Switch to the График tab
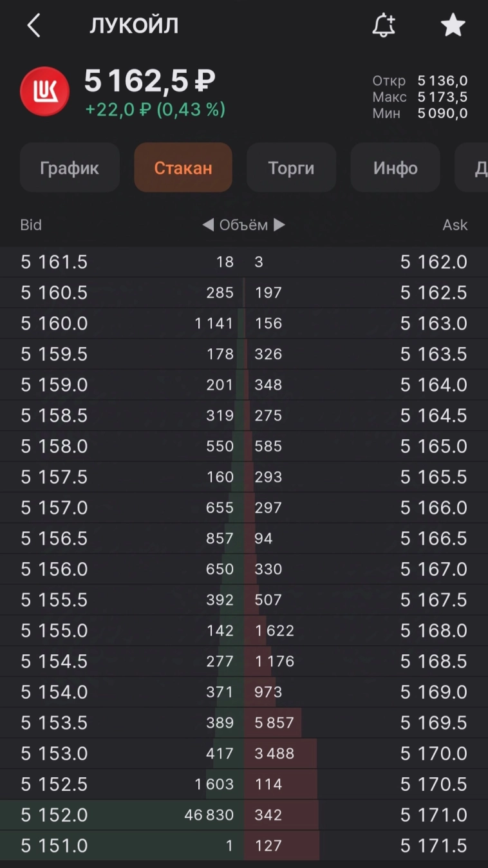The image size is (488, 868). click(x=70, y=168)
